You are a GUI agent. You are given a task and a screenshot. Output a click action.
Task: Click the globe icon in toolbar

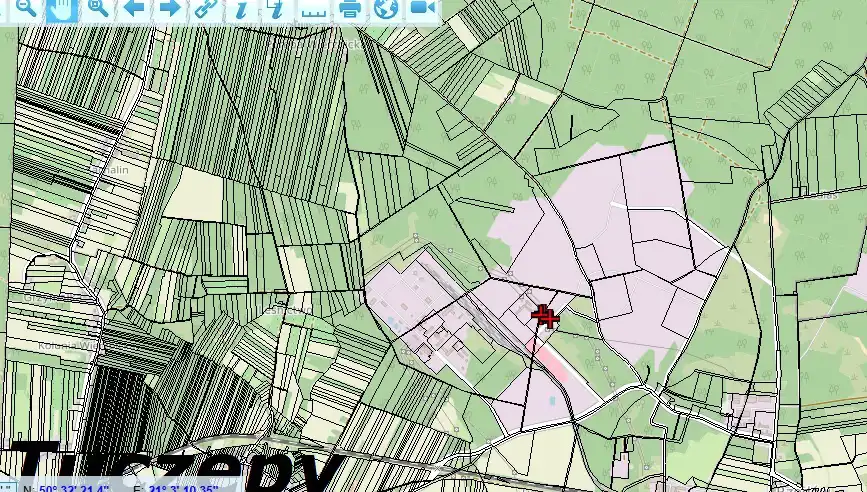coord(385,9)
